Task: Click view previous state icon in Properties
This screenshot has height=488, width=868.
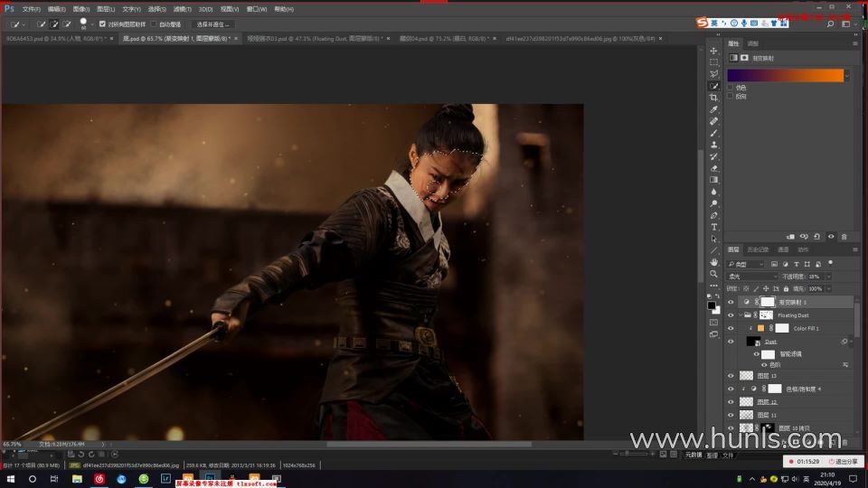Action: [804, 237]
